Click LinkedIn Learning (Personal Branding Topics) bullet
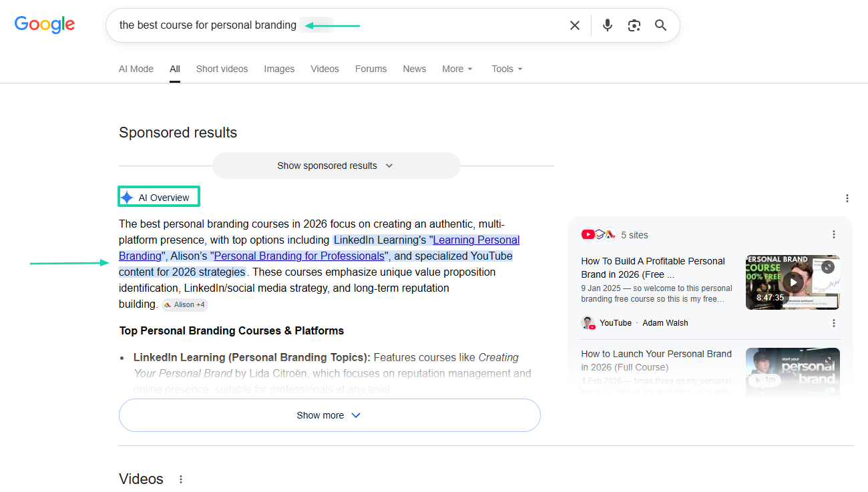The height and width of the screenshot is (492, 868). coord(252,357)
